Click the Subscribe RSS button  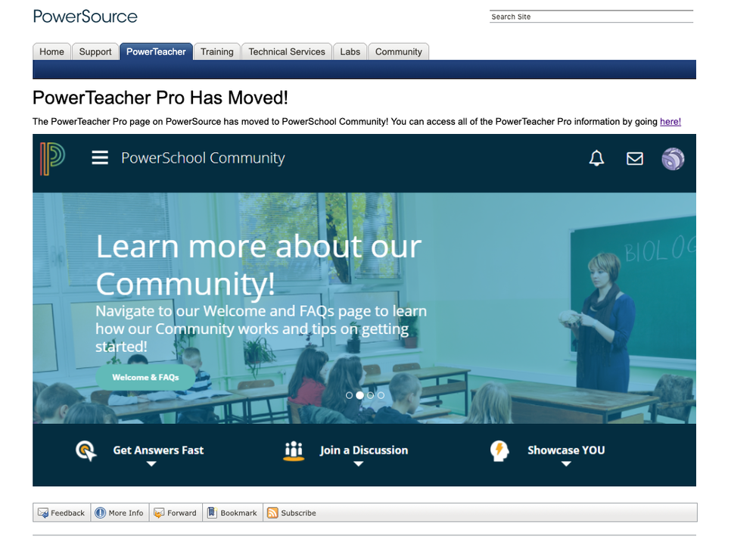pyautogui.click(x=292, y=513)
